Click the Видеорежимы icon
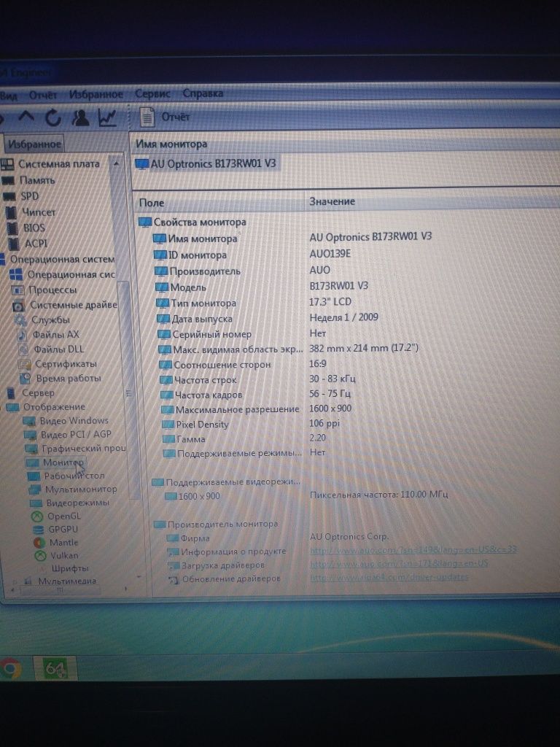This screenshot has width=560, height=747. click(36, 503)
